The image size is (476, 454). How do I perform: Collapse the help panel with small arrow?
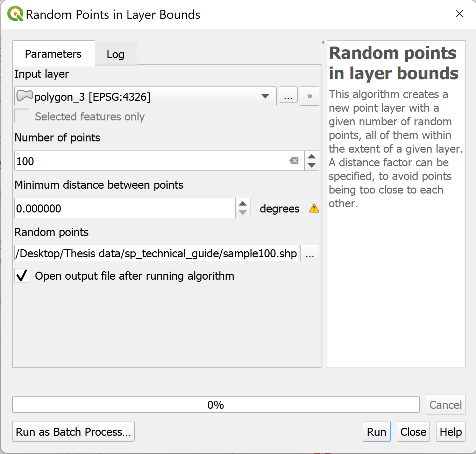pyautogui.click(x=323, y=42)
